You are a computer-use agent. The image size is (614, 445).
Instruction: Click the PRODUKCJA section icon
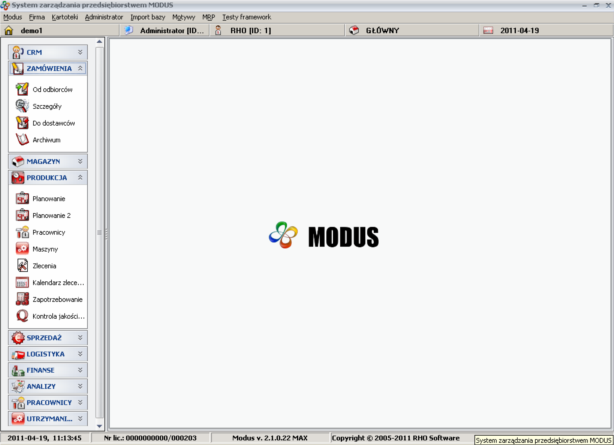(18, 177)
